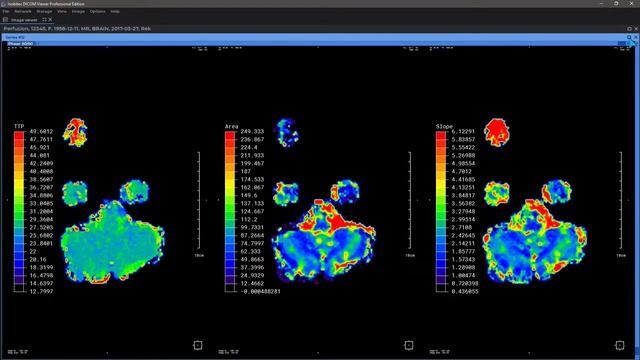Open the Options menu
The height and width of the screenshot is (360, 640).
98,11
